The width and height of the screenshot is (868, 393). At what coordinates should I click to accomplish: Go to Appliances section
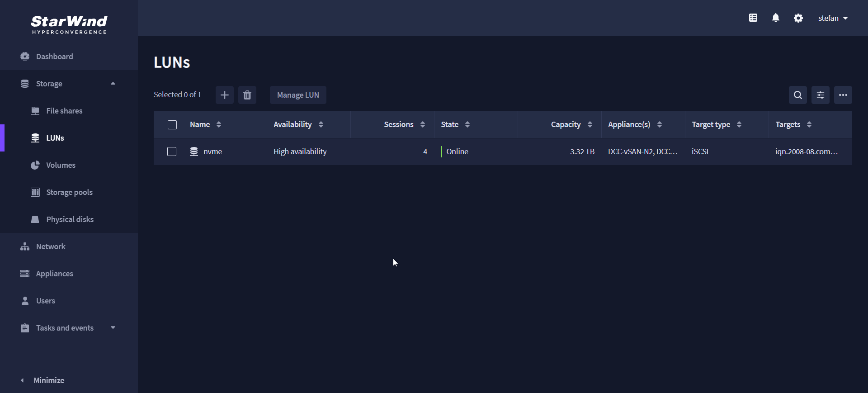[54, 274]
